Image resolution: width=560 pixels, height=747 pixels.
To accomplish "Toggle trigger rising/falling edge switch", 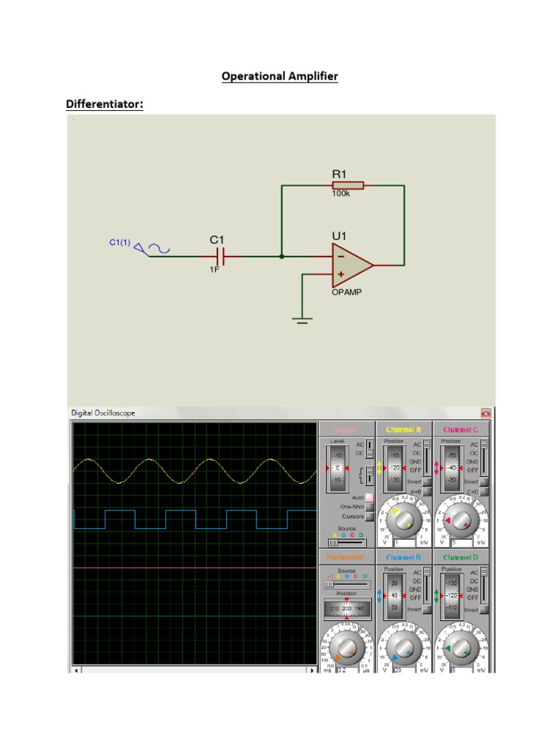I will tap(369, 474).
